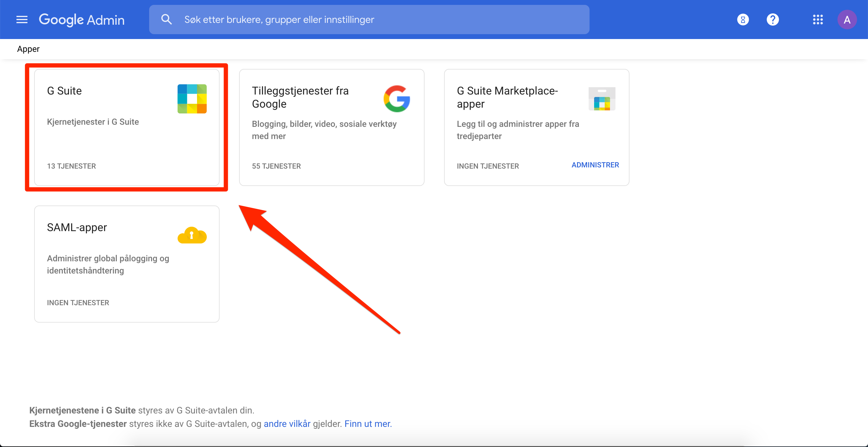Open the main hamburger menu

click(x=22, y=20)
